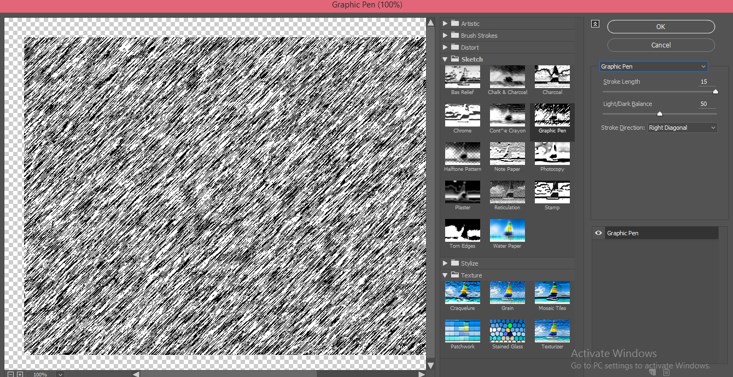Open the Graphic Pen filter name dropdown

[x=654, y=66]
